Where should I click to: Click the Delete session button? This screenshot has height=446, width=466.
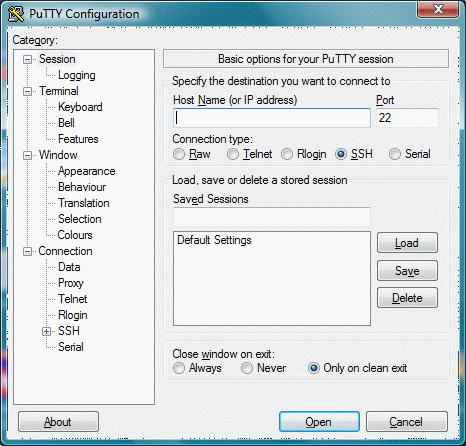(x=407, y=298)
